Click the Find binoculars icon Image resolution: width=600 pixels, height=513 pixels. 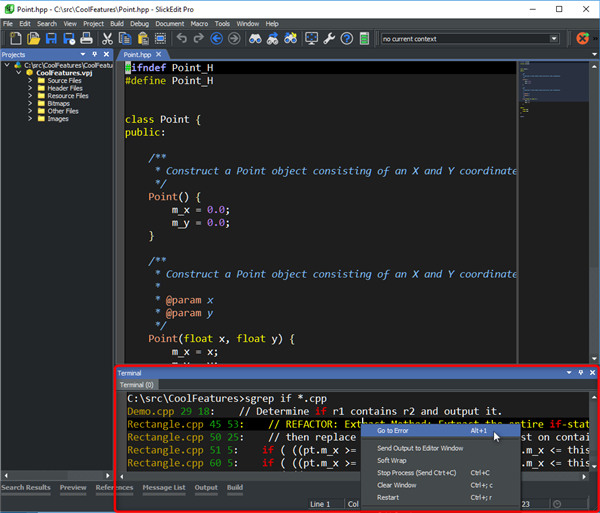coord(255,39)
